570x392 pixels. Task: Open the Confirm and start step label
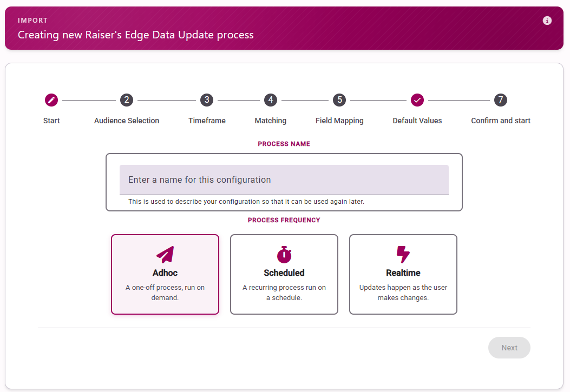(501, 121)
